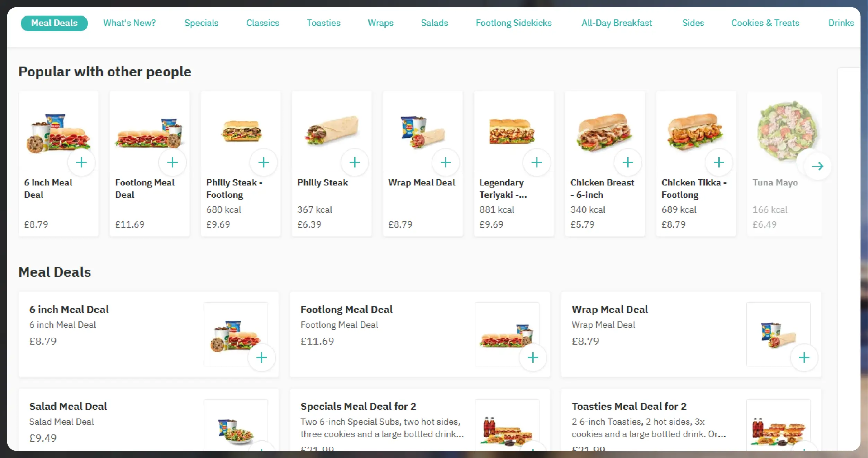Open the Specials Meal Deal for 2 listing
This screenshot has width=868, height=458.
click(359, 406)
